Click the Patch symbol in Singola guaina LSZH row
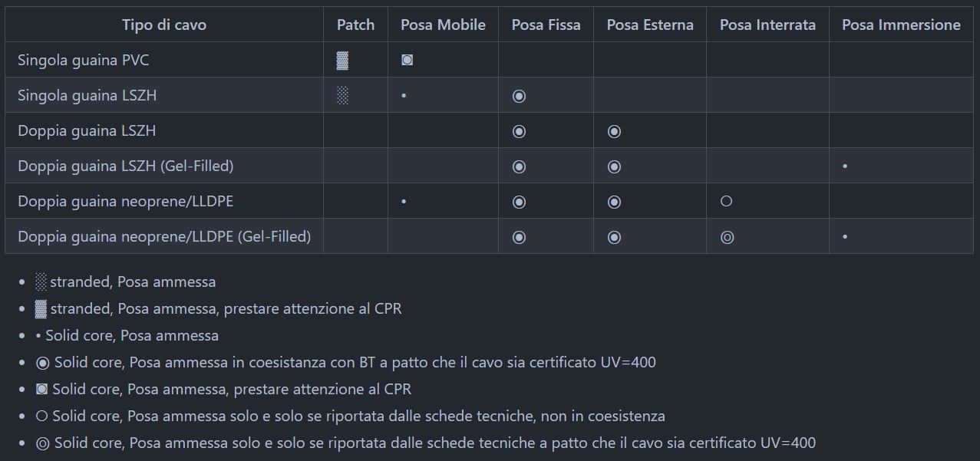The width and height of the screenshot is (980, 461). [342, 95]
